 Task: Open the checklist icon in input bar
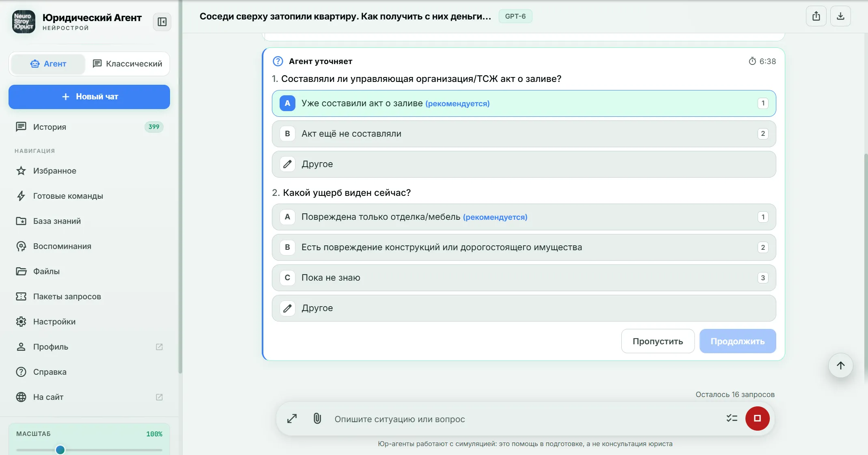coord(732,418)
